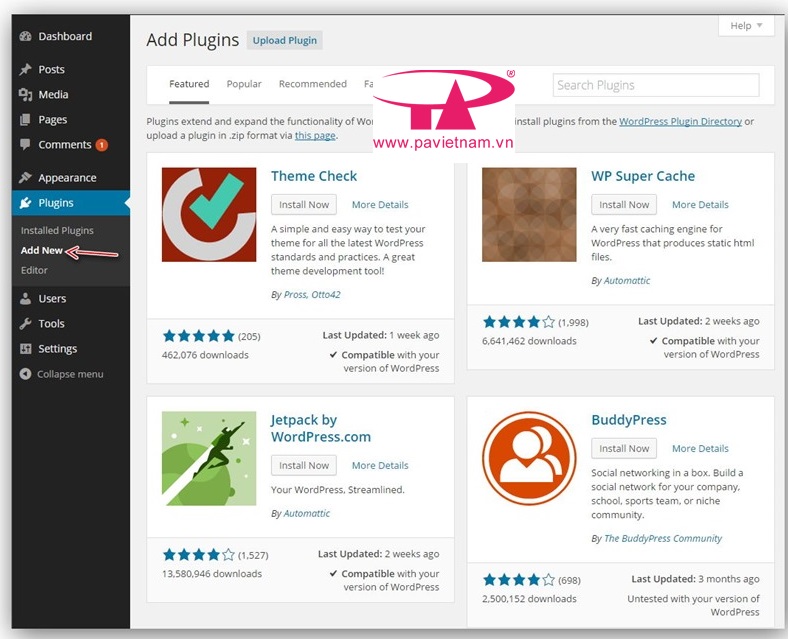The image size is (790, 639).
Task: Click '462,076 downloads' text
Action: point(205,355)
